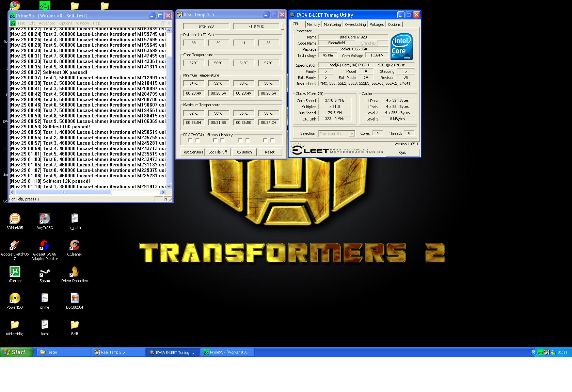Open the Processor #1 selection dropdown

(337, 133)
